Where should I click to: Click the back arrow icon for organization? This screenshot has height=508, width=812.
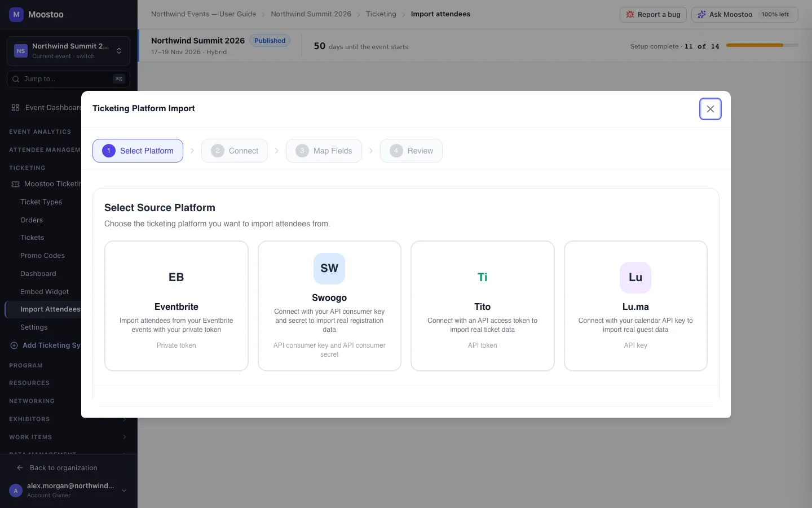[20, 468]
